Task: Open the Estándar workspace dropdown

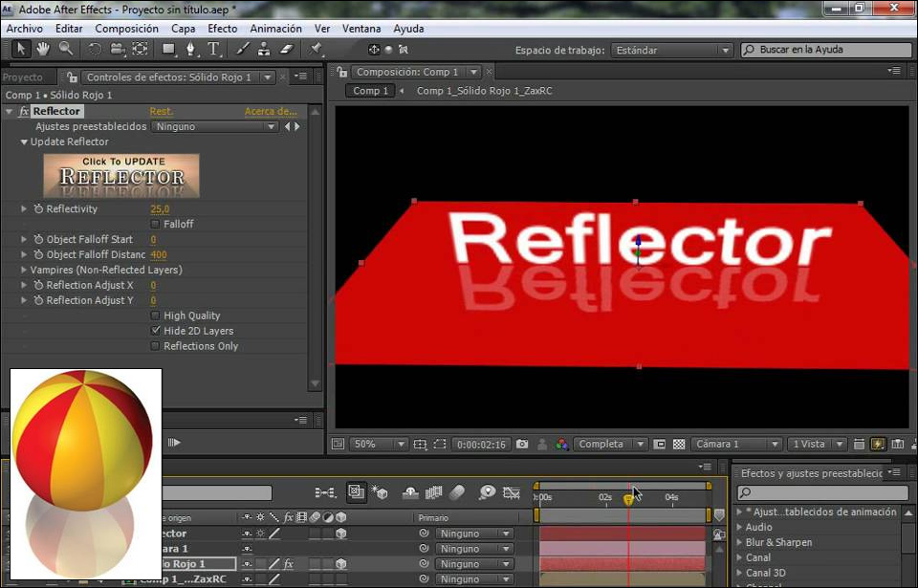Action: 671,51
